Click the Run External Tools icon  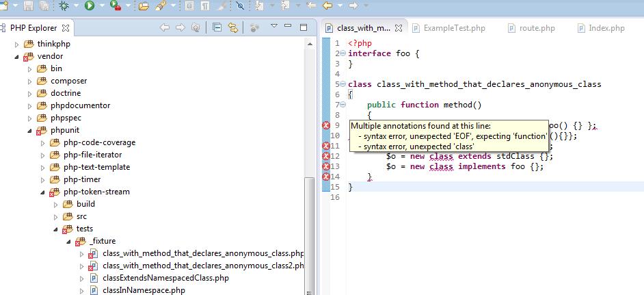pos(115,6)
